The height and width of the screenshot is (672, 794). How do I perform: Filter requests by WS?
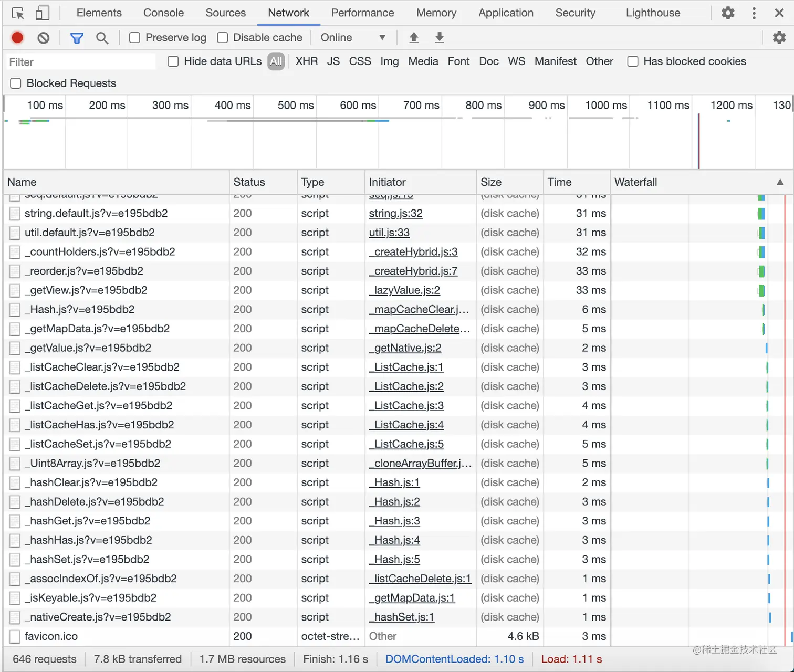(517, 61)
